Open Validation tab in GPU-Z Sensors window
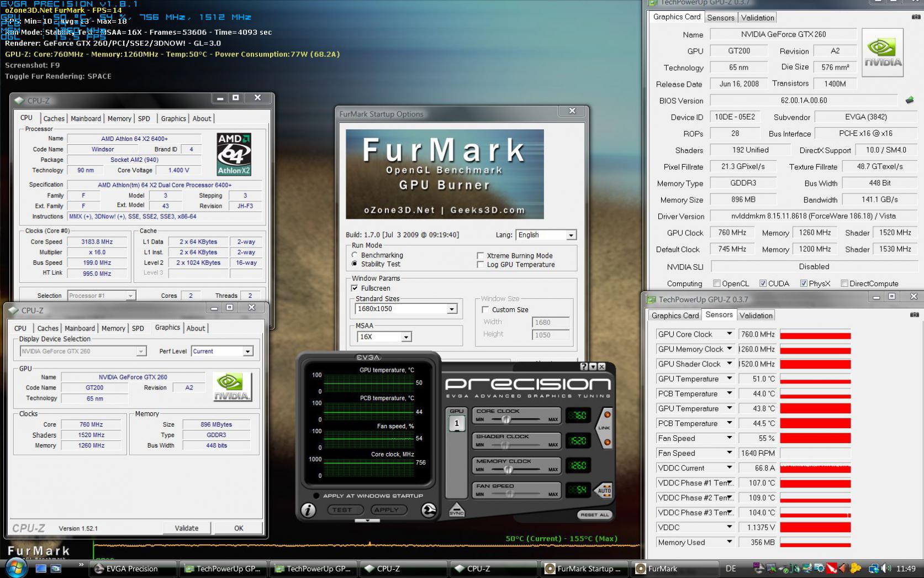The image size is (924, 578). [756, 316]
